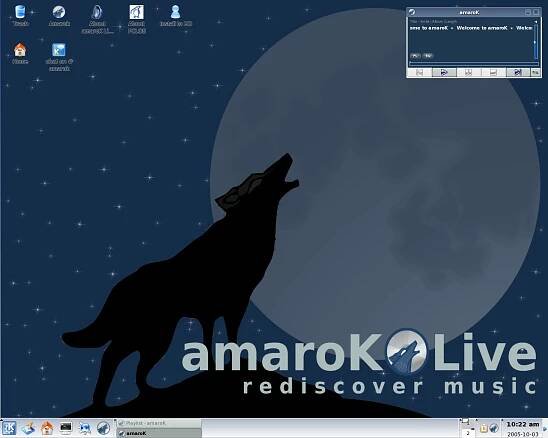Click the monitor with blue arrows panel icon
This screenshot has width=548, height=438.
85,428
